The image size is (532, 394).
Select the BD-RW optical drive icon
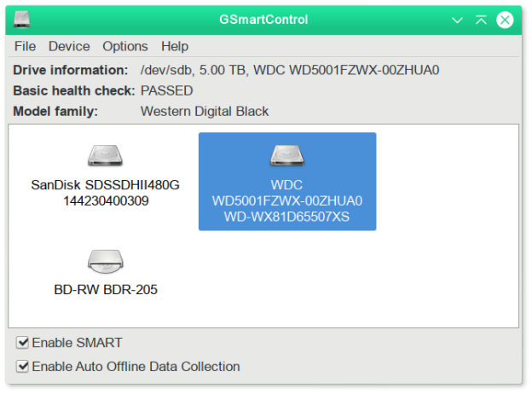click(x=105, y=260)
